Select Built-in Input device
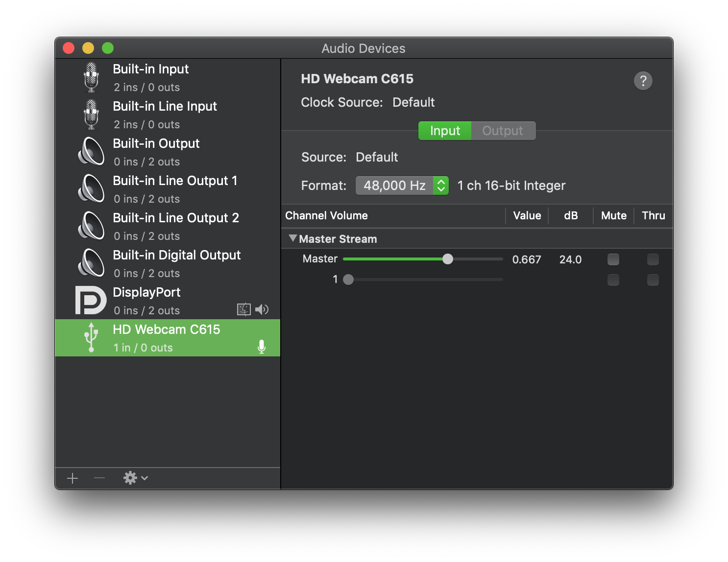This screenshot has width=728, height=562. pos(168,77)
